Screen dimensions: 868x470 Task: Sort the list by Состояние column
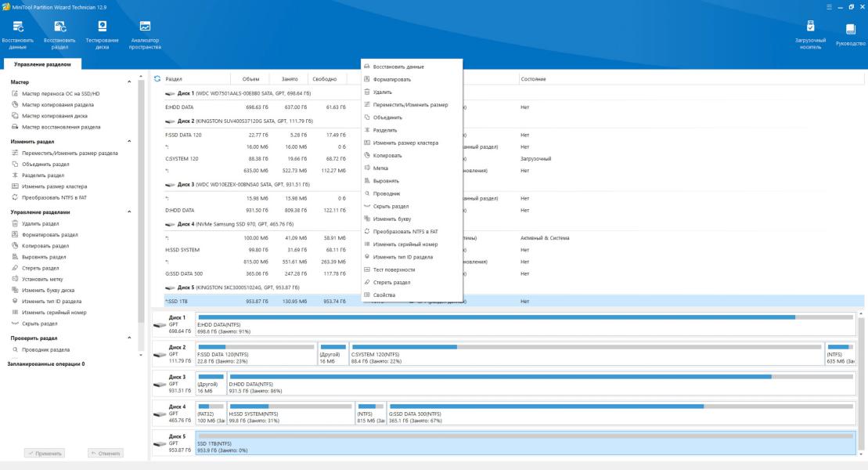533,79
